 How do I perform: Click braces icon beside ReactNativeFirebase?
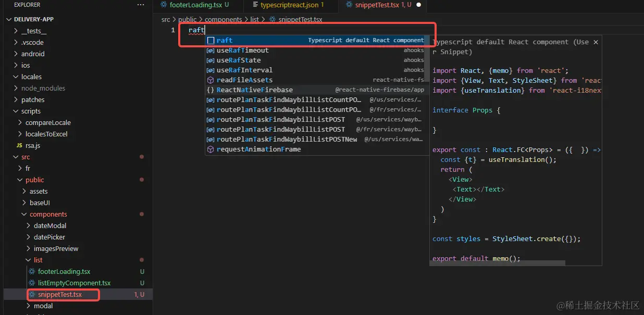[210, 90]
